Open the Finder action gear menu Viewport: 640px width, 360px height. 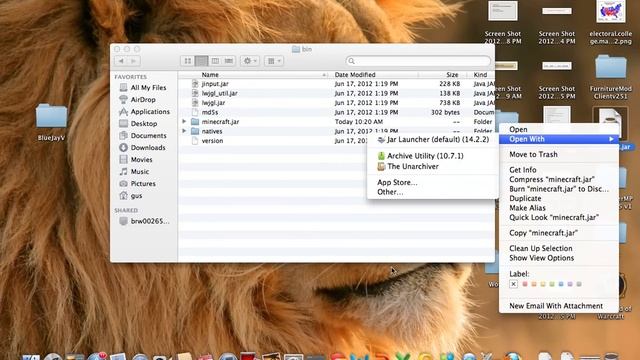coord(250,61)
